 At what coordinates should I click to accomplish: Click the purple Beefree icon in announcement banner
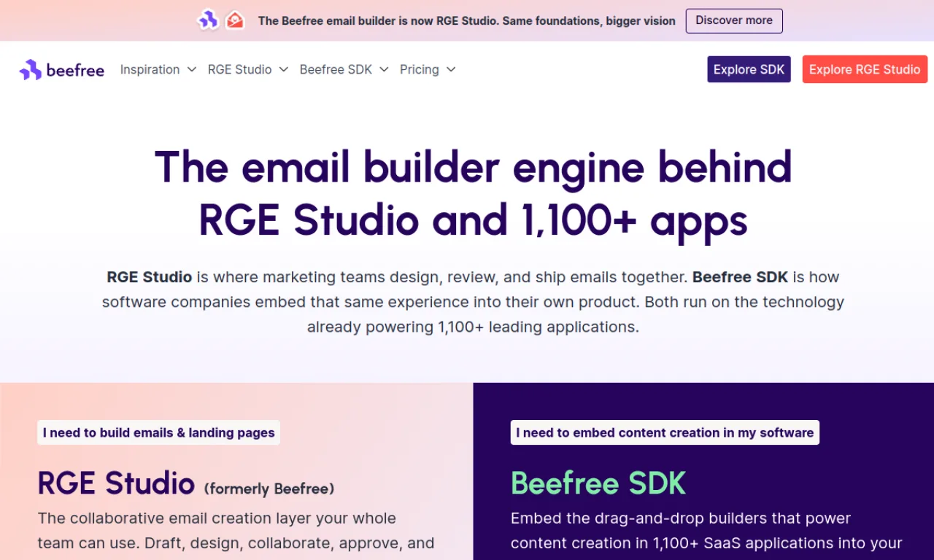click(x=209, y=20)
